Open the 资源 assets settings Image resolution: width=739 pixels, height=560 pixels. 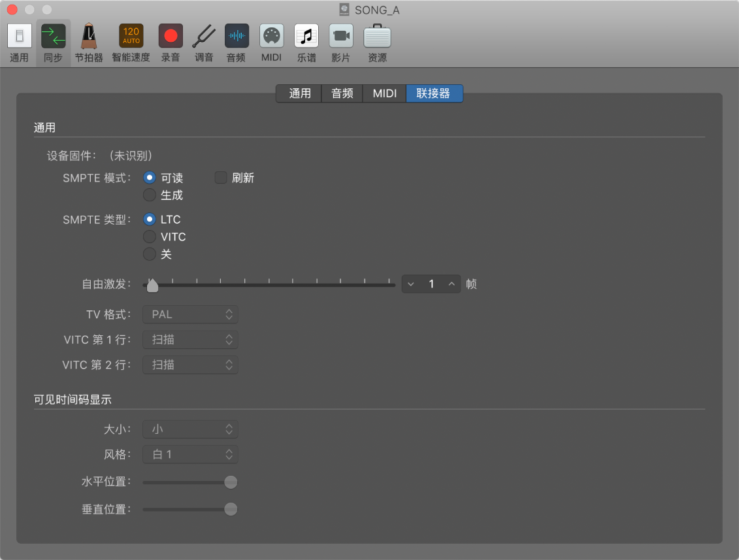coord(377,42)
